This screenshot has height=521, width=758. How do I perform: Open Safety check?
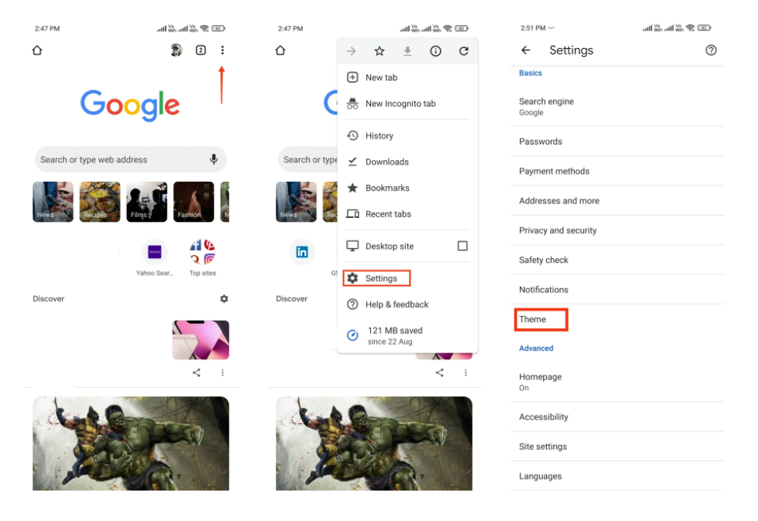click(617, 260)
